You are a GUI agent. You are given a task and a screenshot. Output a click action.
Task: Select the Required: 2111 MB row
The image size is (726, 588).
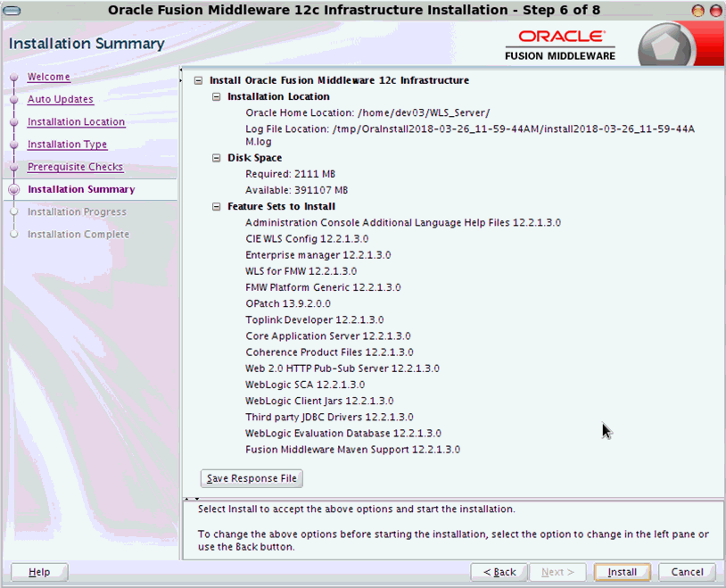coord(290,174)
